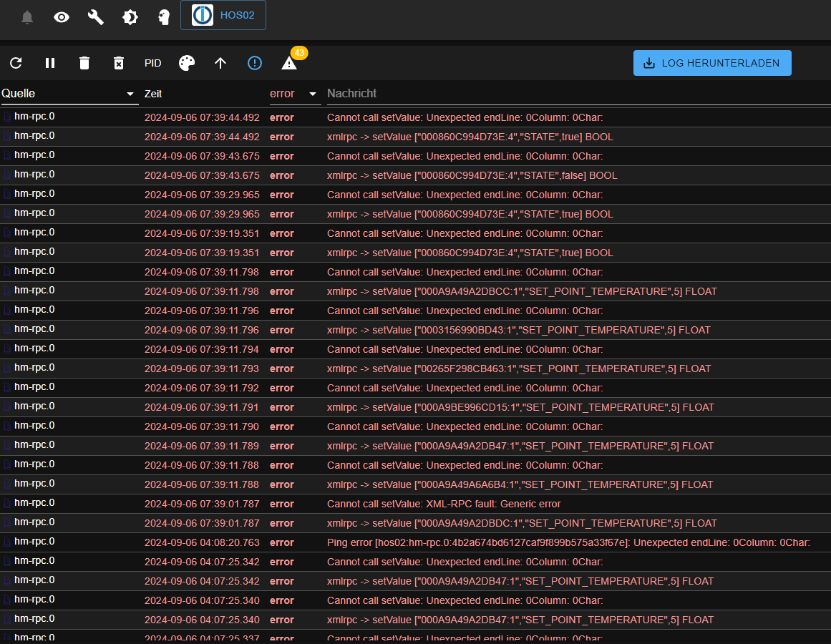Click the delete-forever trash icon with X
The image size is (831, 644).
pos(119,63)
